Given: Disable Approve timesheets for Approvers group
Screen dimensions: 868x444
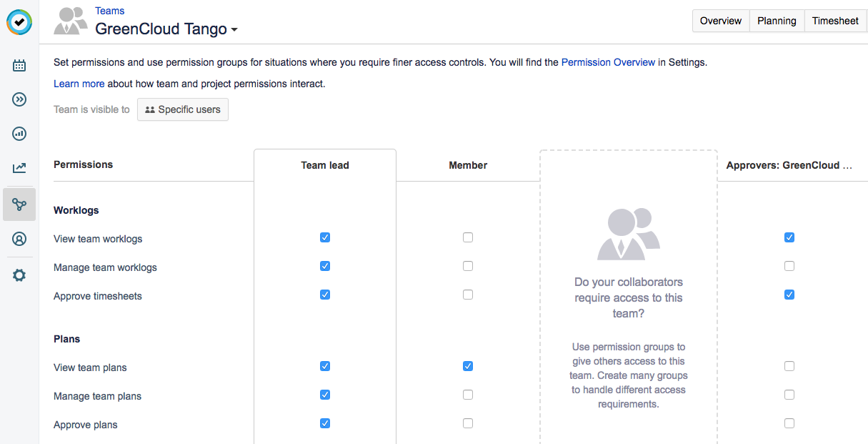Looking at the screenshot, I should [789, 294].
